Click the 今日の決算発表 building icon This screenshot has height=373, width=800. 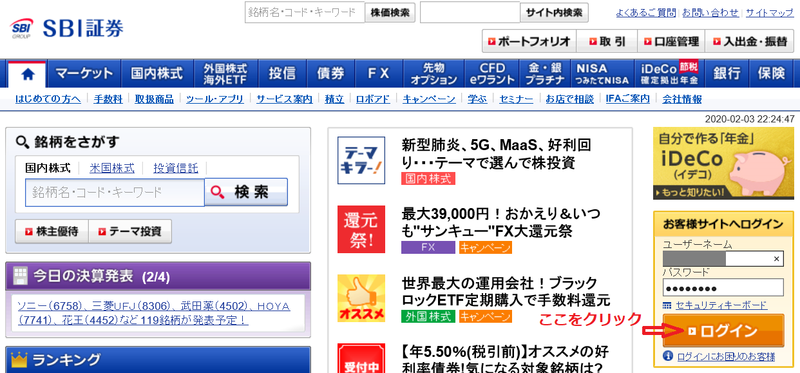[x=20, y=276]
